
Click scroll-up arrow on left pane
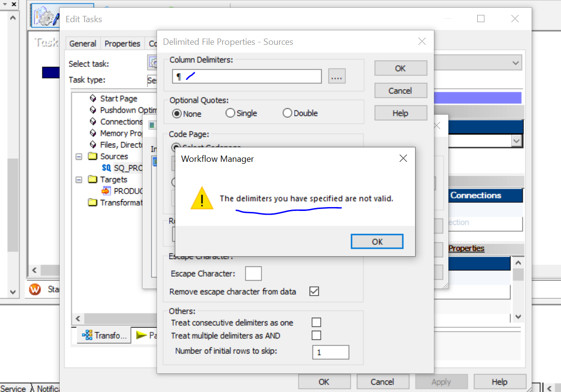pos(13,17)
